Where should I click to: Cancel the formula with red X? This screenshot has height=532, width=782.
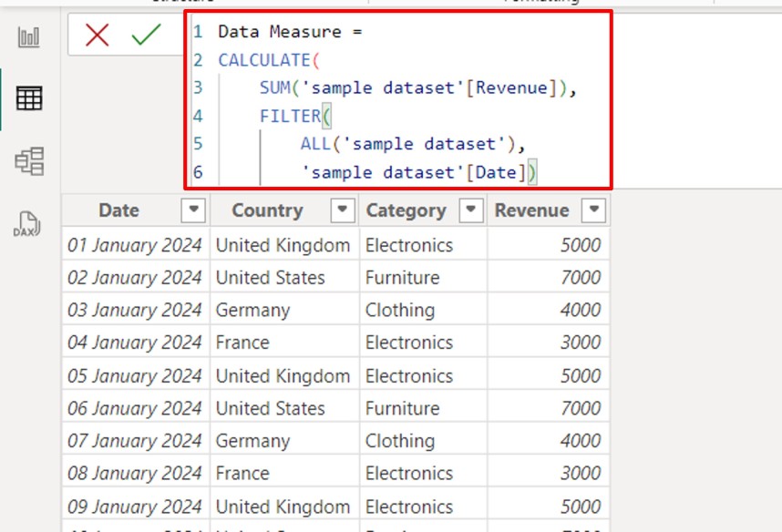pos(97,36)
